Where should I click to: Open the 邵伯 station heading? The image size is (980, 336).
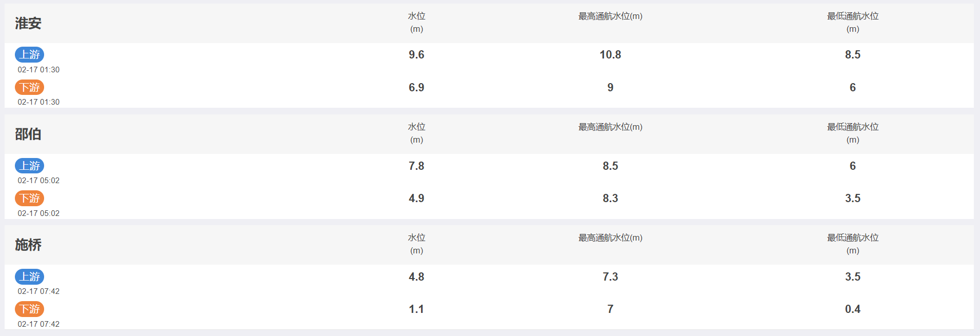28,134
